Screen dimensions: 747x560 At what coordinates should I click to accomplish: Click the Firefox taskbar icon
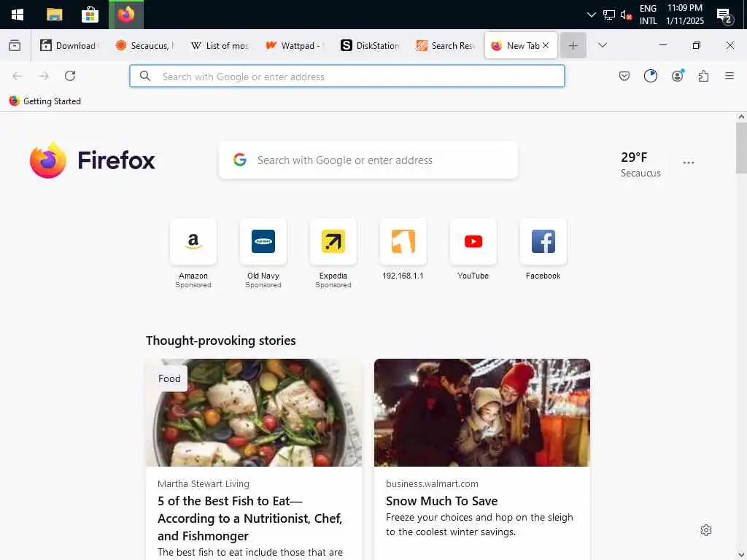(126, 15)
